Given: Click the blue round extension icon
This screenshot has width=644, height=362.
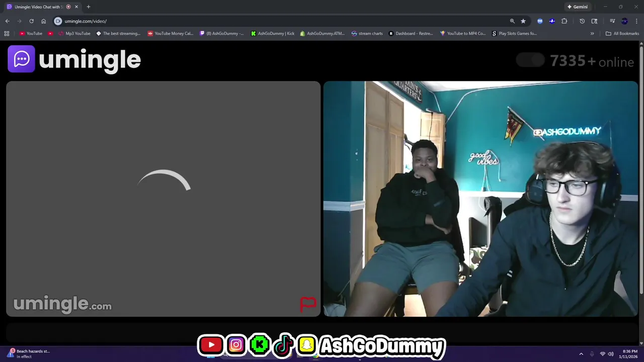Looking at the screenshot, I should [x=540, y=21].
